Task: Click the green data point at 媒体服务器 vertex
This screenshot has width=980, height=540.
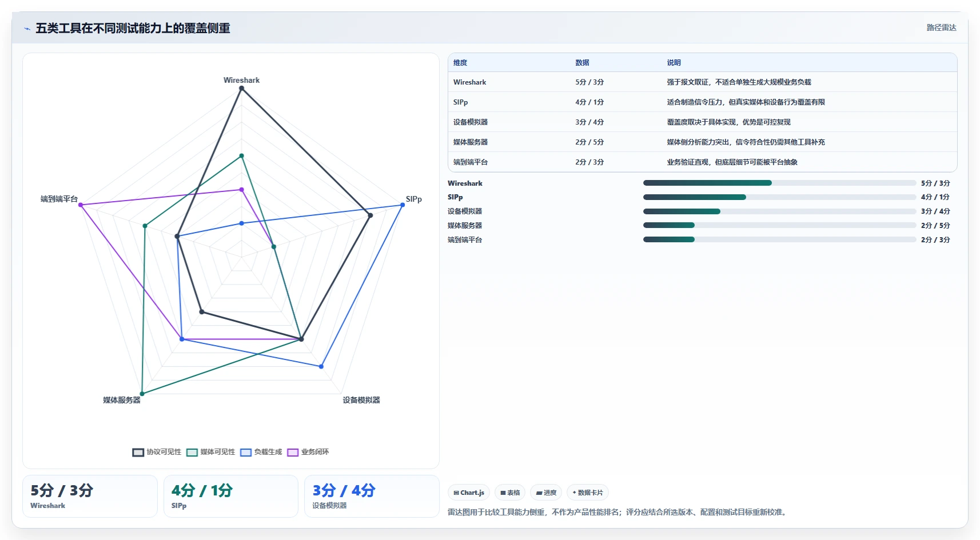Action: [142, 394]
